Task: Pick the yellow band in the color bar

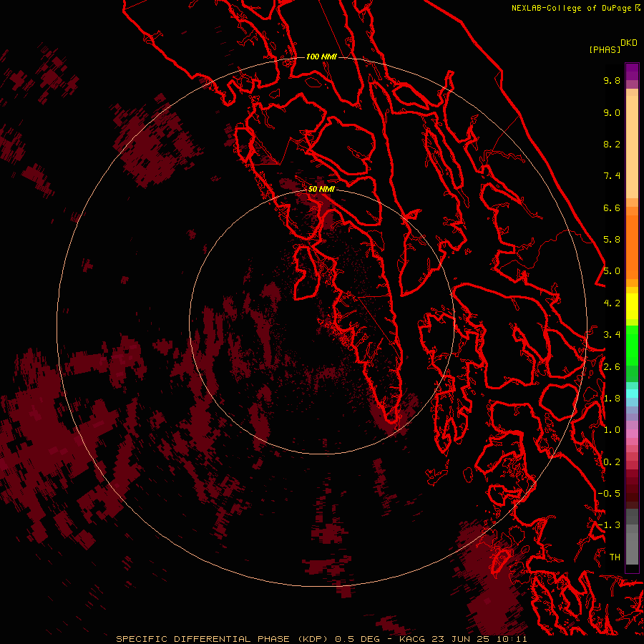Action: (632, 306)
